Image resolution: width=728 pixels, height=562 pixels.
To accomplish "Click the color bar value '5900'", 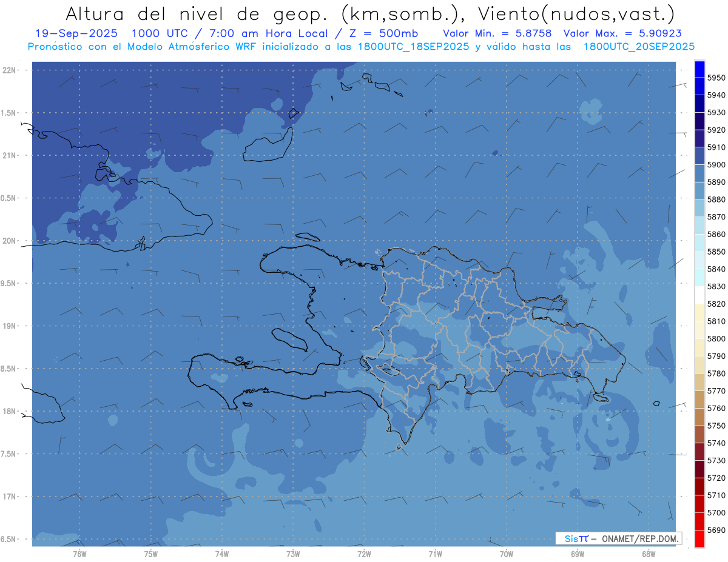I will [x=716, y=165].
